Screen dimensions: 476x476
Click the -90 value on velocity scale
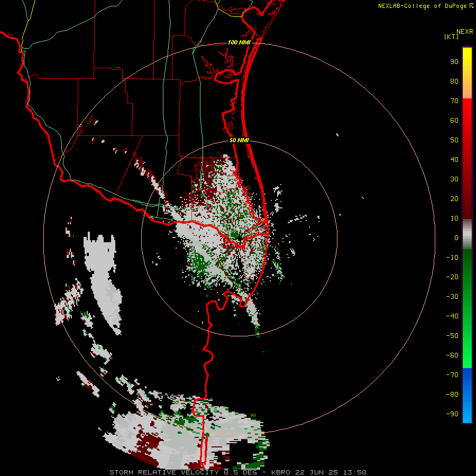pyautogui.click(x=452, y=414)
